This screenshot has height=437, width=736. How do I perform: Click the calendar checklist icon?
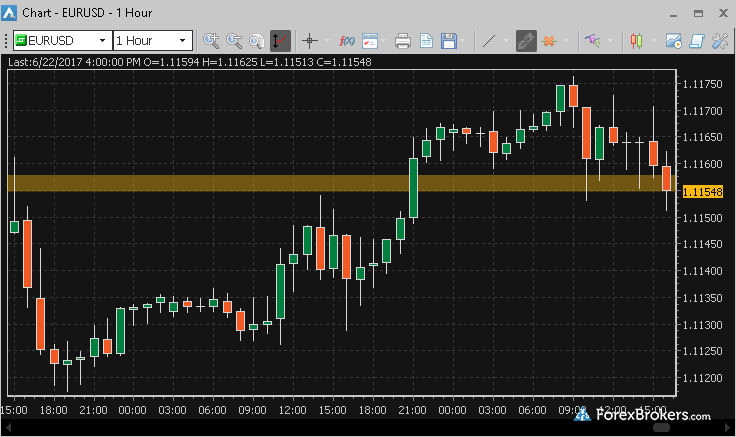370,41
